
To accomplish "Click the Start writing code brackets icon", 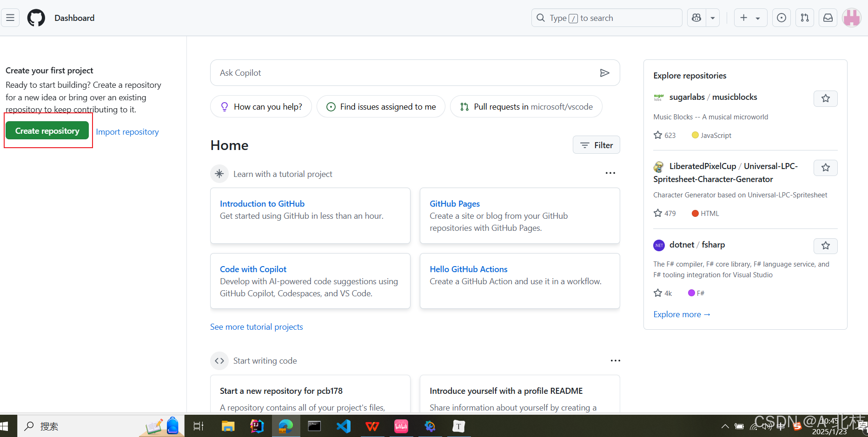I will pyautogui.click(x=219, y=361).
